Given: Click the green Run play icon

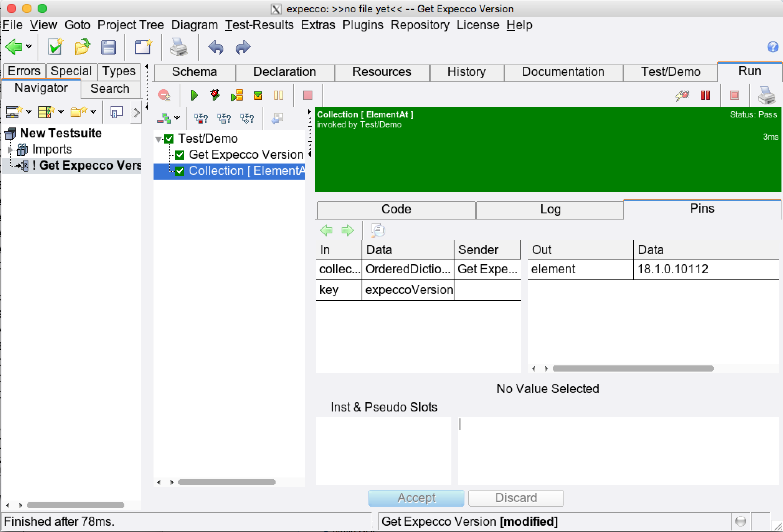Looking at the screenshot, I should tap(194, 95).
